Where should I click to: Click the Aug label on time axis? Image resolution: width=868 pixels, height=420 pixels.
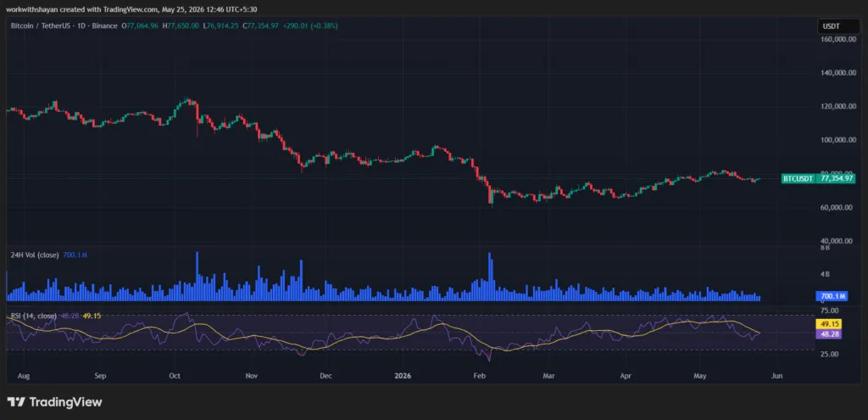point(23,376)
